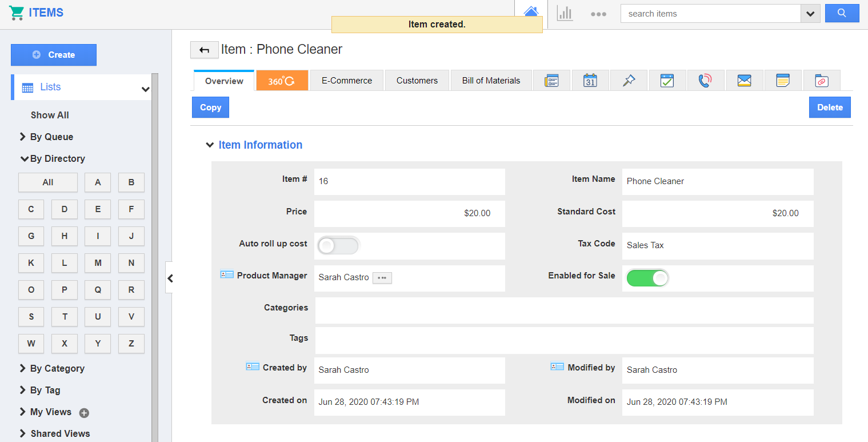
Task: Open the calendar tab icon
Action: 590,81
